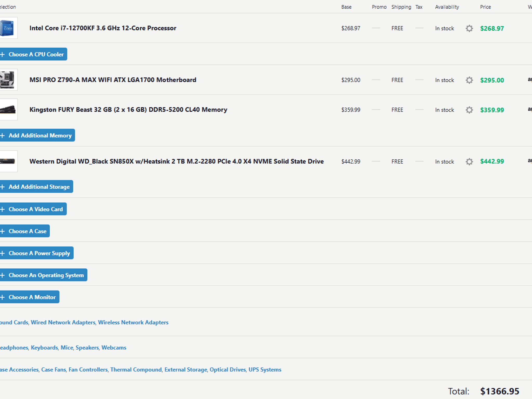Choose A Power Supply

pos(37,253)
